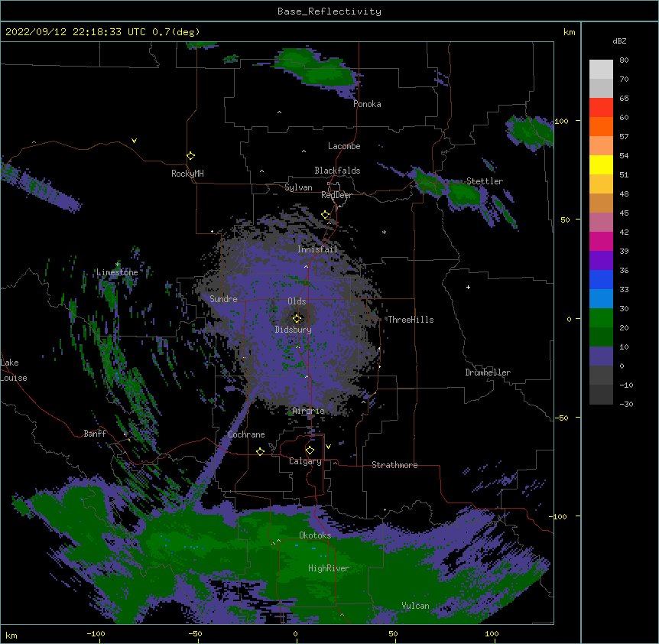This screenshot has width=659, height=644.
Task: Click the ThreeHills town label
Action: click(x=411, y=320)
